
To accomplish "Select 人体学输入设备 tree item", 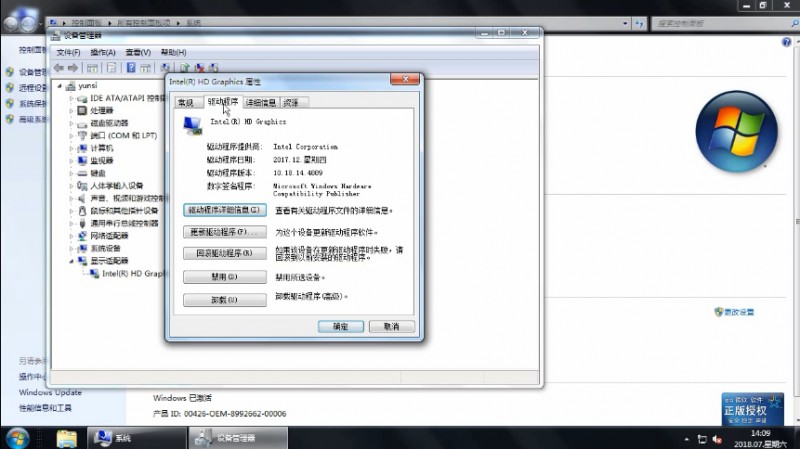I will coord(117,186).
